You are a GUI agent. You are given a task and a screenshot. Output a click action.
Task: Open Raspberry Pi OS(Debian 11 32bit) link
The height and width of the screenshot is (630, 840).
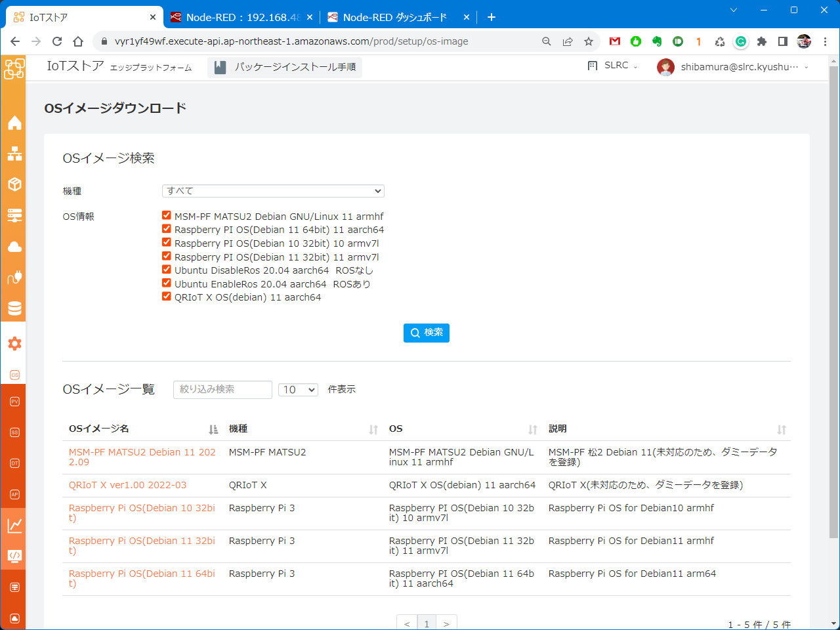coord(142,545)
